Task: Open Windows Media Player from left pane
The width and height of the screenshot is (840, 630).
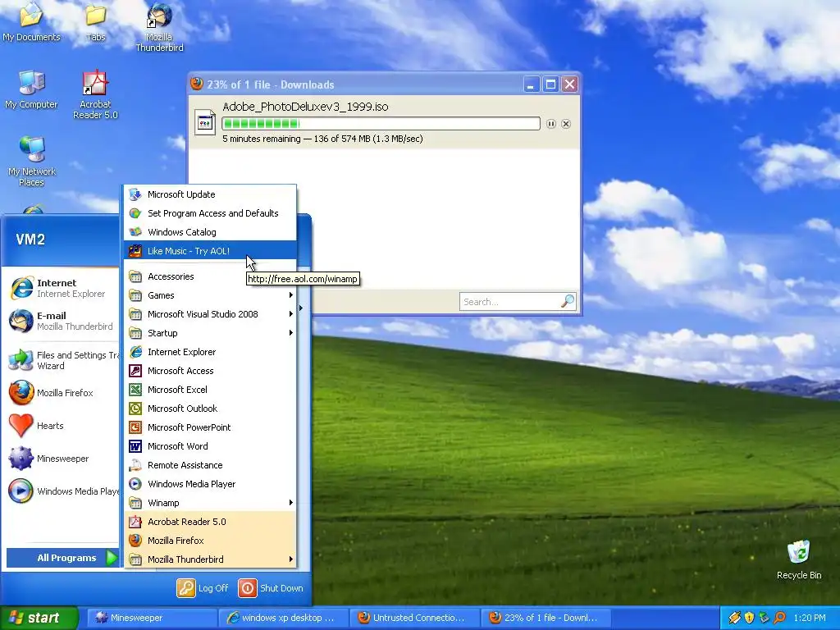Action: click(x=62, y=491)
